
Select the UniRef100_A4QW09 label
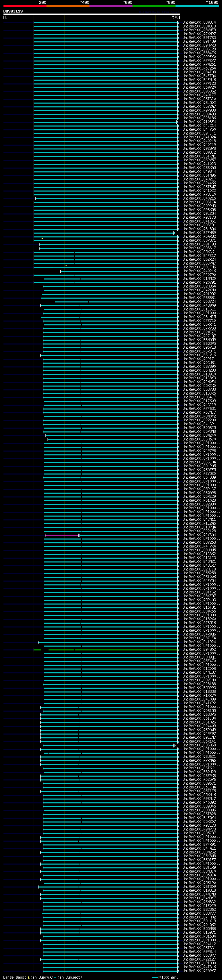pos(199,306)
